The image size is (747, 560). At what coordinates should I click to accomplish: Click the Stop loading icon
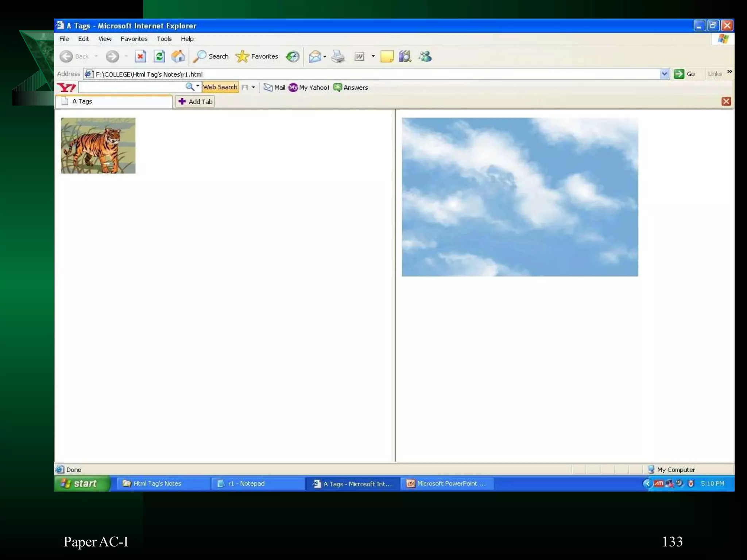tap(140, 56)
